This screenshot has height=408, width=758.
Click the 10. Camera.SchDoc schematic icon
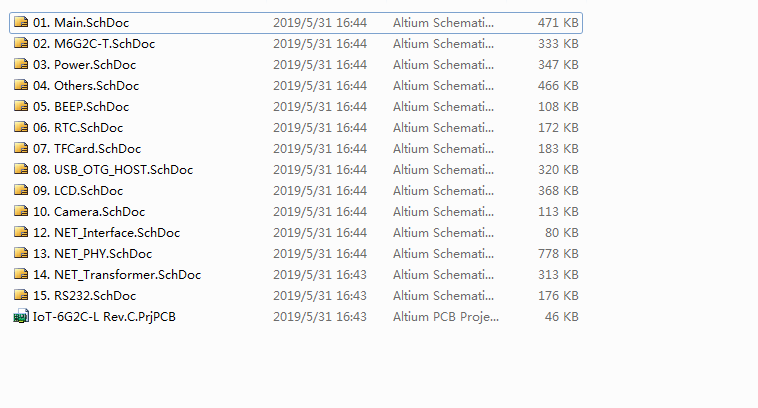21,211
